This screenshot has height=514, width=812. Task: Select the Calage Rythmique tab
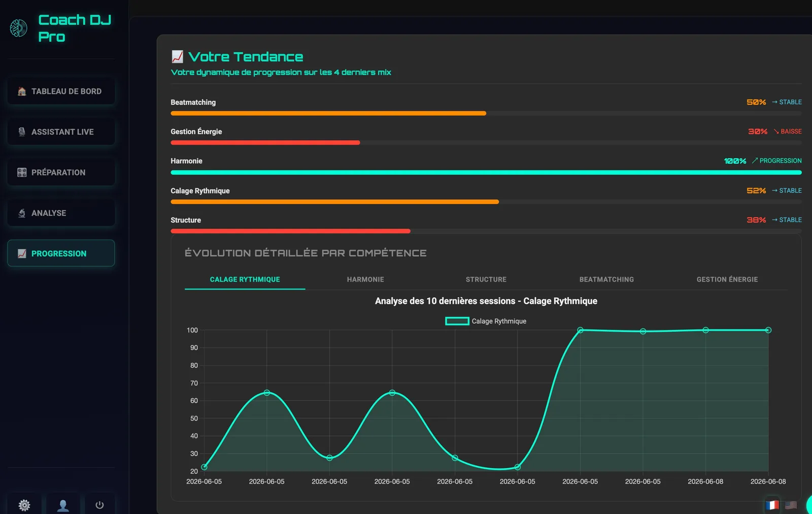(x=245, y=280)
